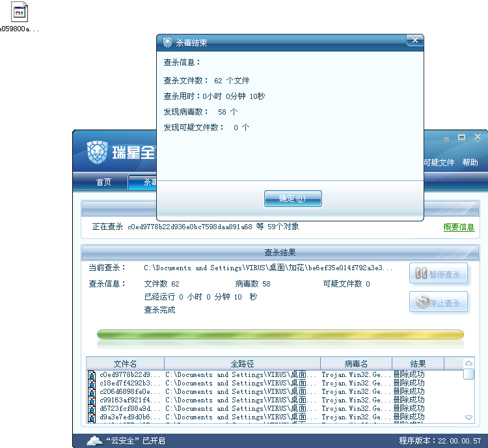
Task: Open the 帮助 menu
Action: [x=470, y=163]
